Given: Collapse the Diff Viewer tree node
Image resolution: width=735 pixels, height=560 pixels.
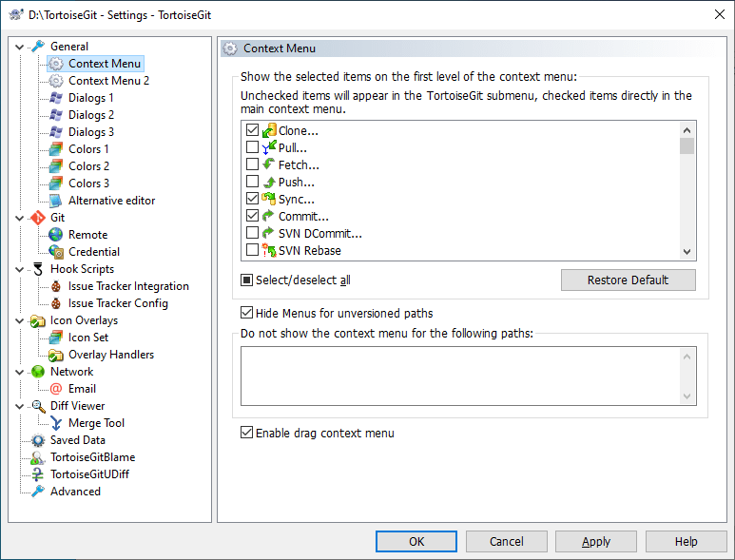Looking at the screenshot, I should (x=20, y=406).
